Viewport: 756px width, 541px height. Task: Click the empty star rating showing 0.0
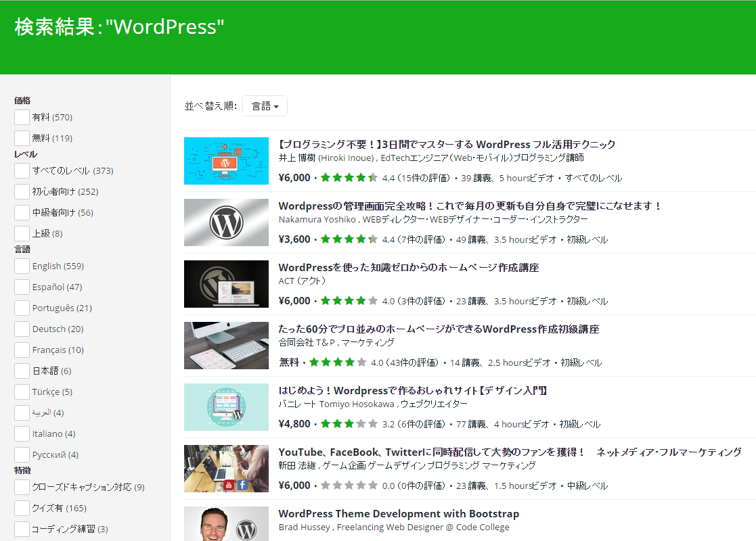pyautogui.click(x=349, y=485)
